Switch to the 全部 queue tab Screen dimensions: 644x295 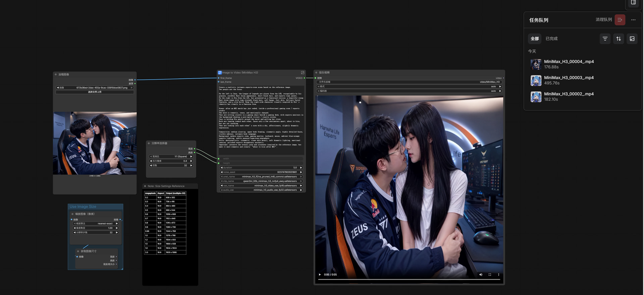[535, 39]
